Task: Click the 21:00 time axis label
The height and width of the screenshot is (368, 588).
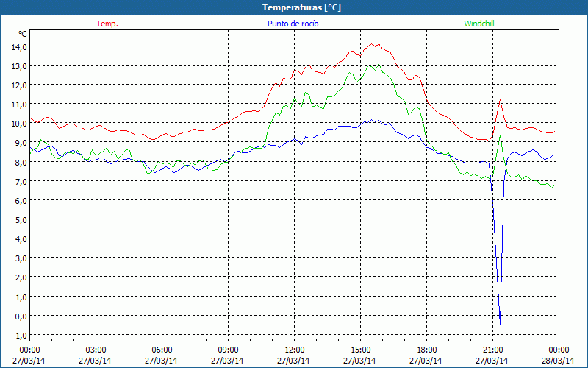Action: point(492,350)
